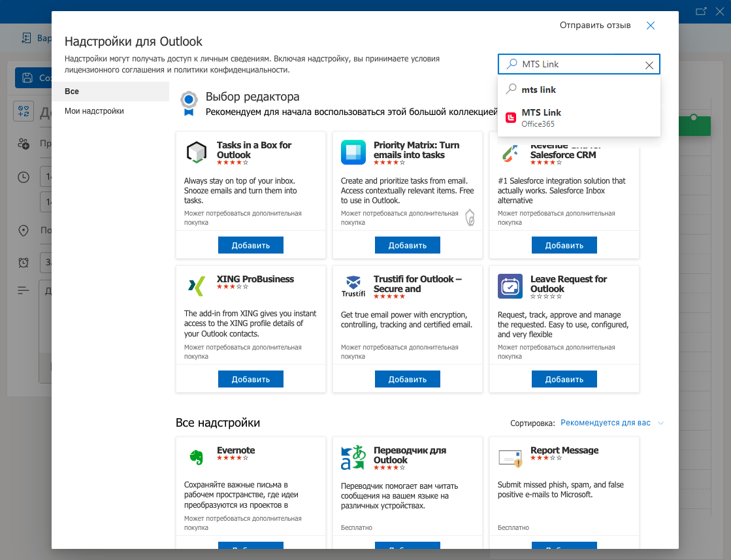
Task: Click the magnifier icon in the search box
Action: point(512,64)
